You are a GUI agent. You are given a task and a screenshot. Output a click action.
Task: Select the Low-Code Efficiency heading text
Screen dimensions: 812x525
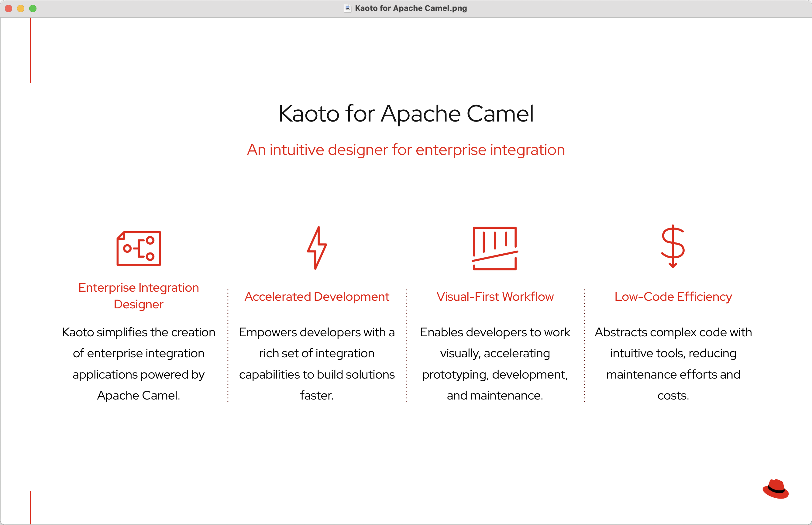click(673, 297)
